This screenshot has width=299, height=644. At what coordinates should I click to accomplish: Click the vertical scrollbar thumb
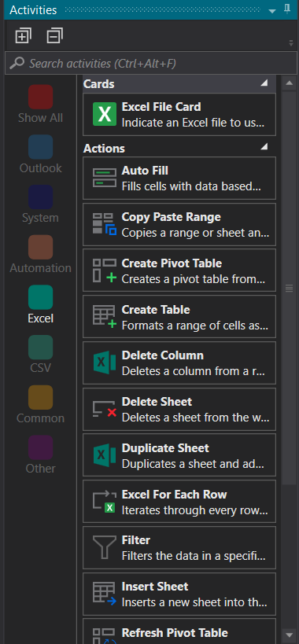[x=289, y=289]
